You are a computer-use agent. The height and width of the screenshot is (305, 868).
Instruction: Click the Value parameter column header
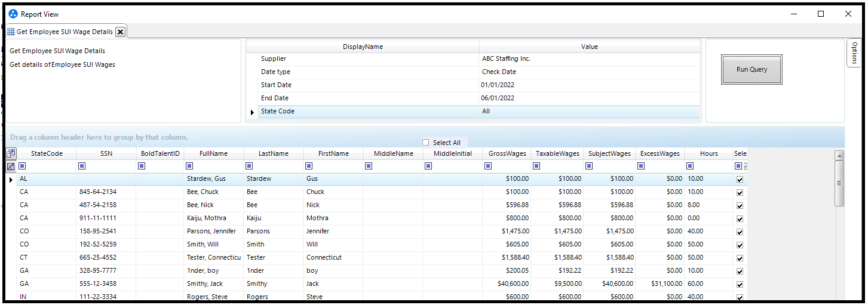pyautogui.click(x=589, y=47)
